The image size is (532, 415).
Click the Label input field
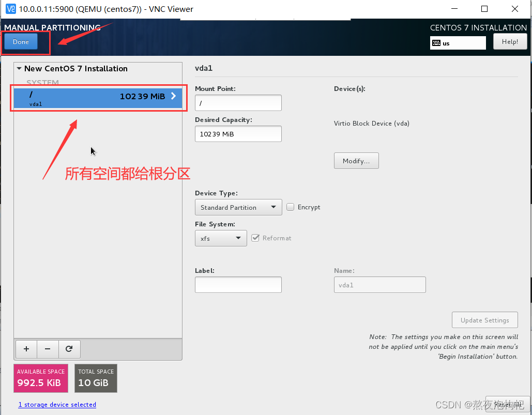pyautogui.click(x=238, y=285)
